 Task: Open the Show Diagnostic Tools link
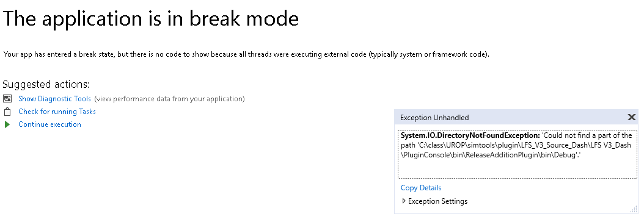coord(54,99)
